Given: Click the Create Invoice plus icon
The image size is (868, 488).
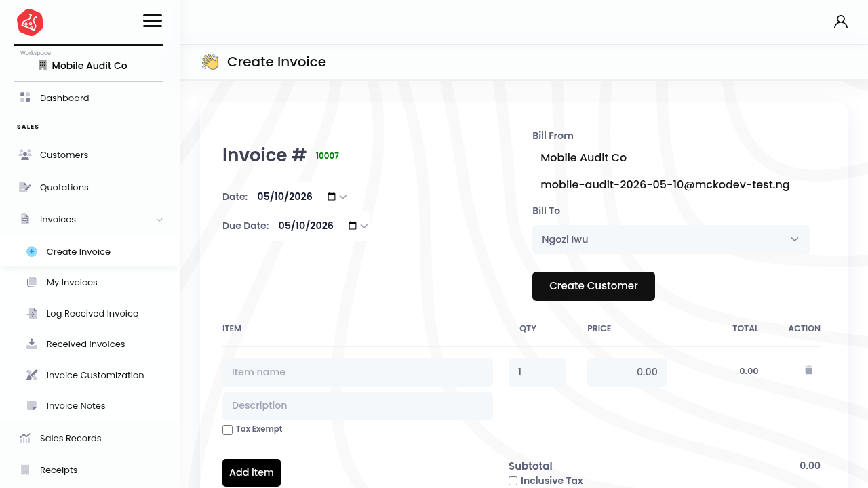Looking at the screenshot, I should (32, 251).
